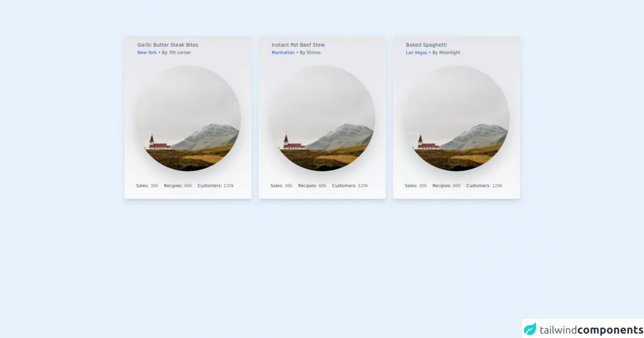This screenshot has height=338, width=644.
Task: Select the Instant Pot Beef Stew title
Action: (x=298, y=45)
